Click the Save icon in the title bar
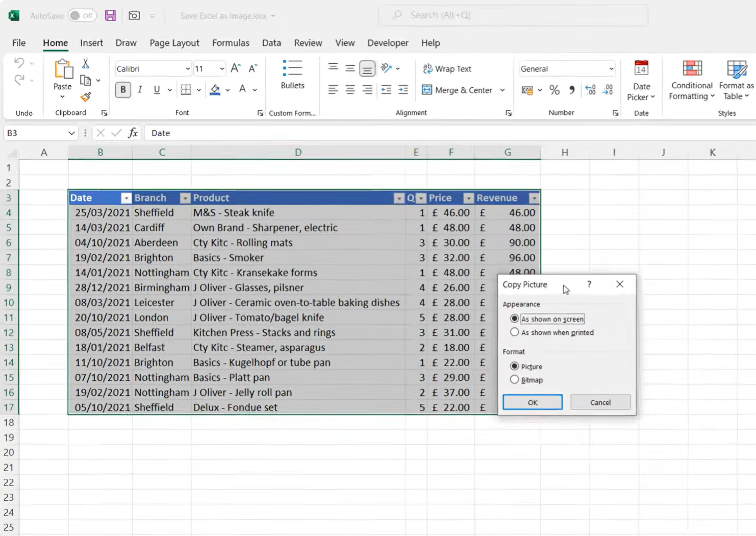The width and height of the screenshot is (756, 536). (110, 16)
